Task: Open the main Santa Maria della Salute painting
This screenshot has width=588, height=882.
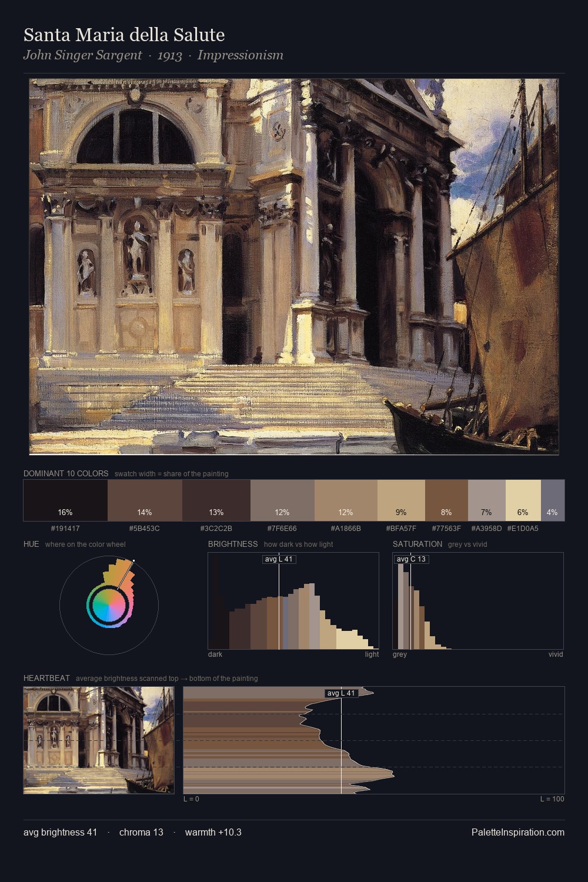Action: [x=294, y=267]
